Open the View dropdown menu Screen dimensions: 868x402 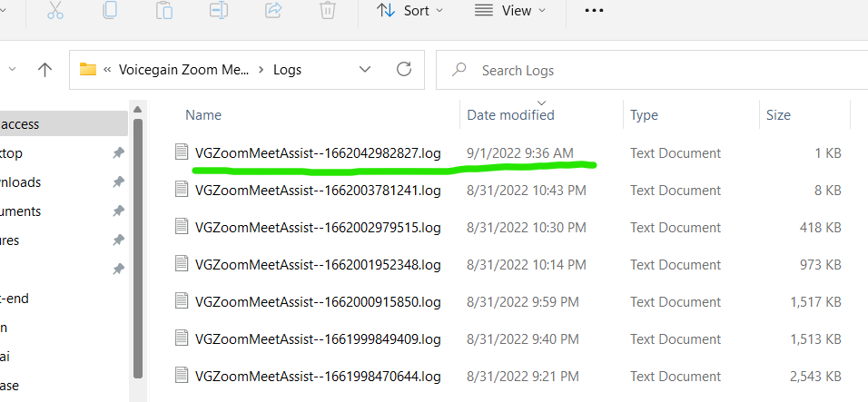[x=510, y=11]
